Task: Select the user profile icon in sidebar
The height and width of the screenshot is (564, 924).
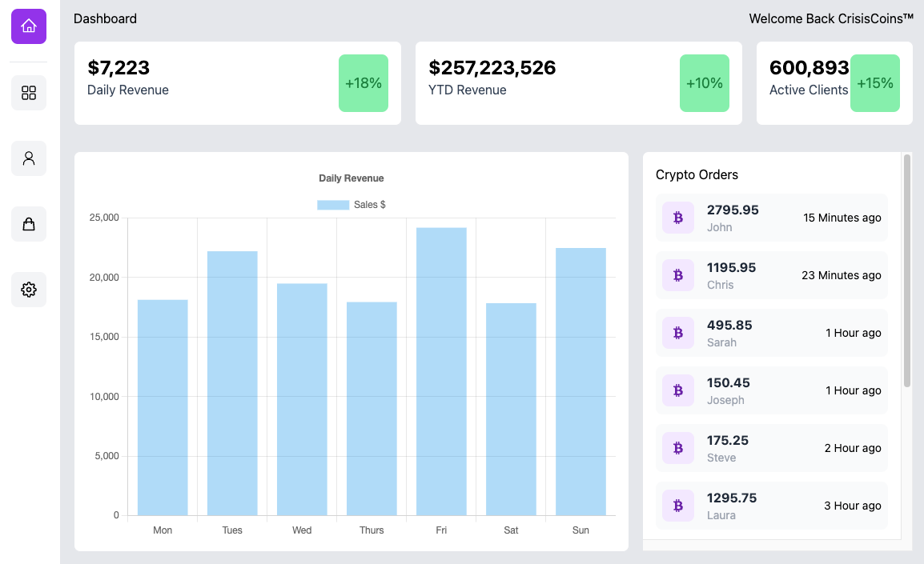Action: [x=28, y=158]
